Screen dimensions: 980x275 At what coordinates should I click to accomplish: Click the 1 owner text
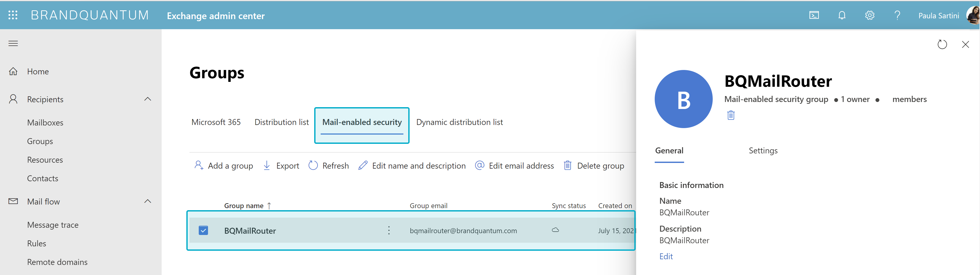pyautogui.click(x=855, y=99)
